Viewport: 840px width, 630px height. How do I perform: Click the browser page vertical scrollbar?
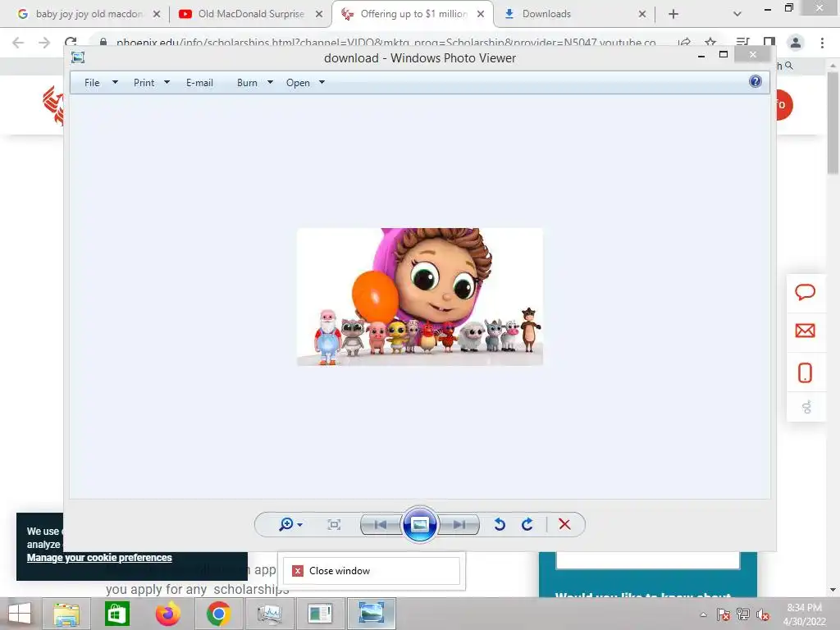(833, 122)
